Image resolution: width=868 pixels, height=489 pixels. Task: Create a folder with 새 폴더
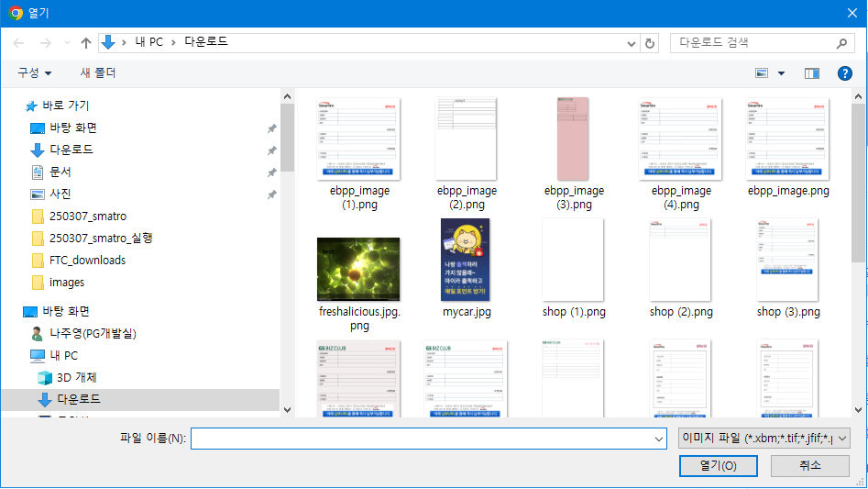pyautogui.click(x=98, y=72)
